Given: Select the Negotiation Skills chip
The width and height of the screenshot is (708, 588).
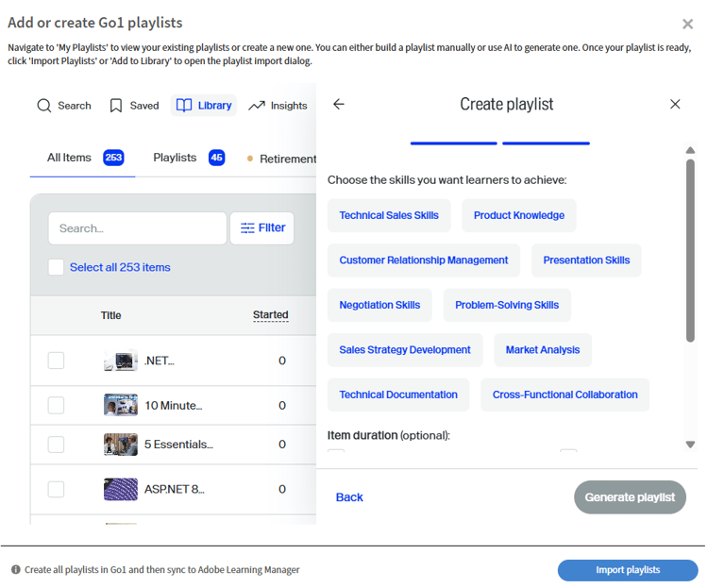Looking at the screenshot, I should tap(379, 305).
